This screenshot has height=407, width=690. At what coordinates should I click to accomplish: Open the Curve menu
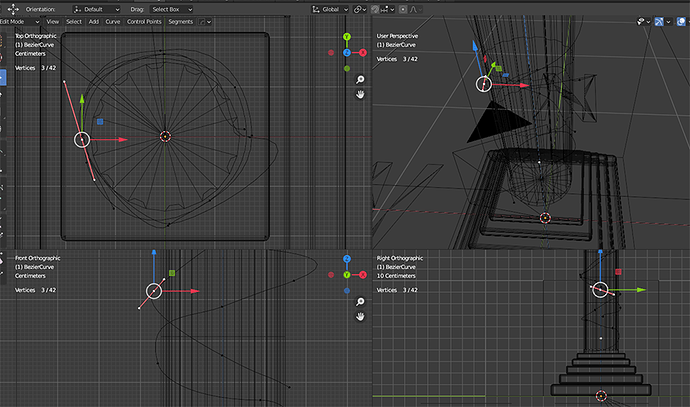coord(113,22)
